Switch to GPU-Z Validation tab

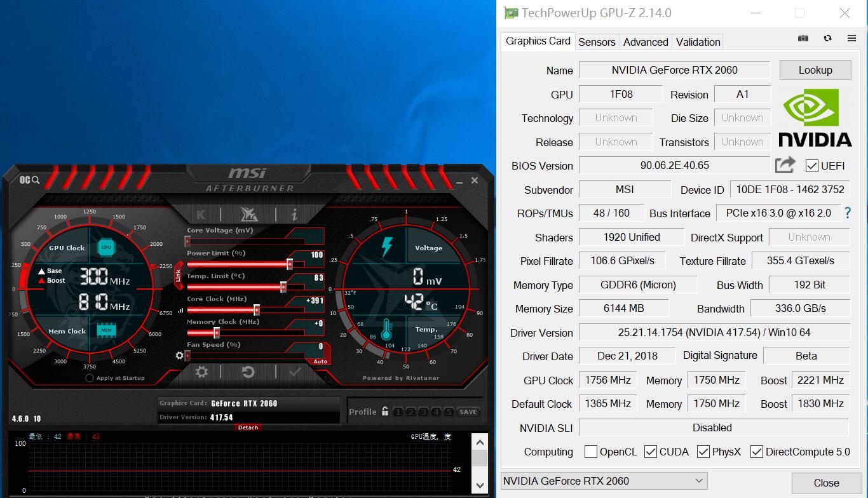[x=698, y=42]
